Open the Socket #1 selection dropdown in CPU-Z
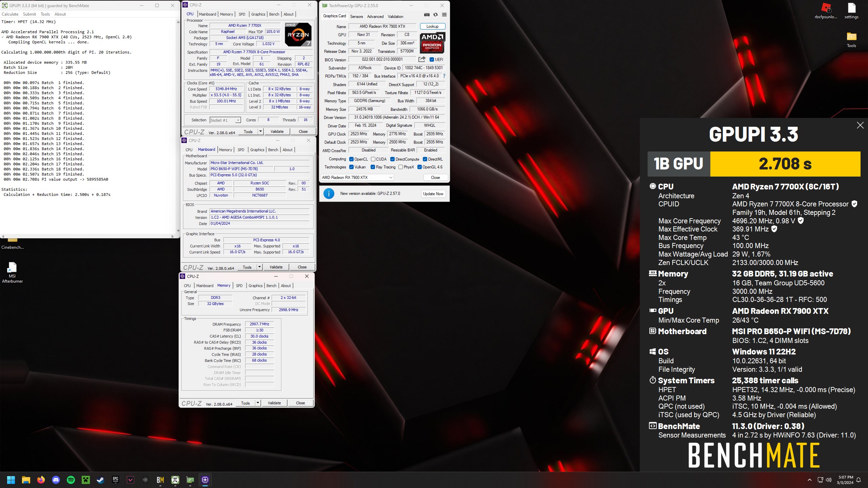 225,120
